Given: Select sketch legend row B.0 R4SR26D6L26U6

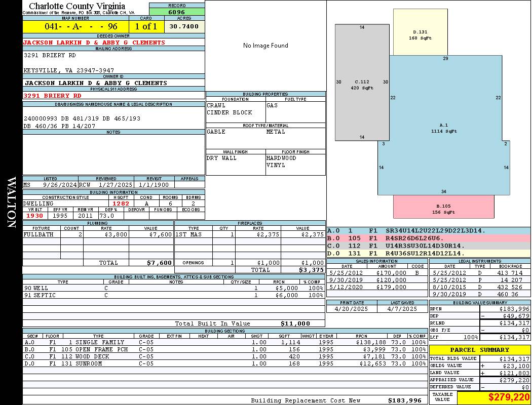Looking at the screenshot, I should pos(429,238).
